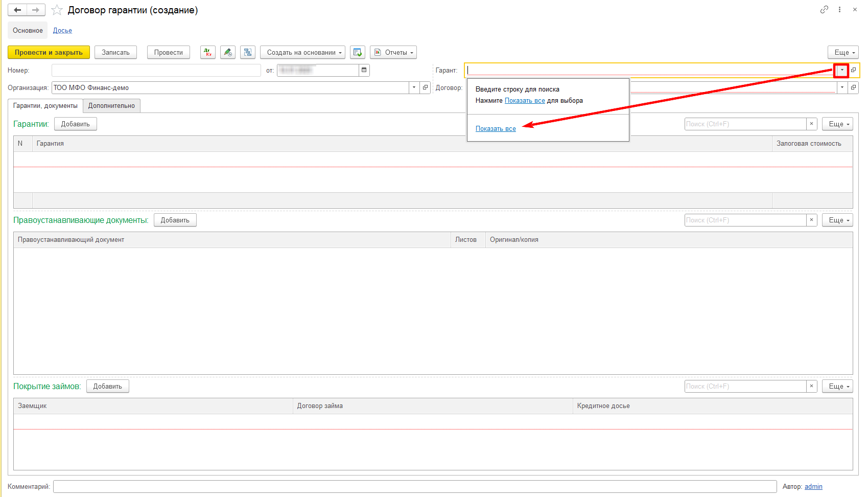This screenshot has width=868, height=497.
Task: Click the Провести button
Action: [x=169, y=52]
